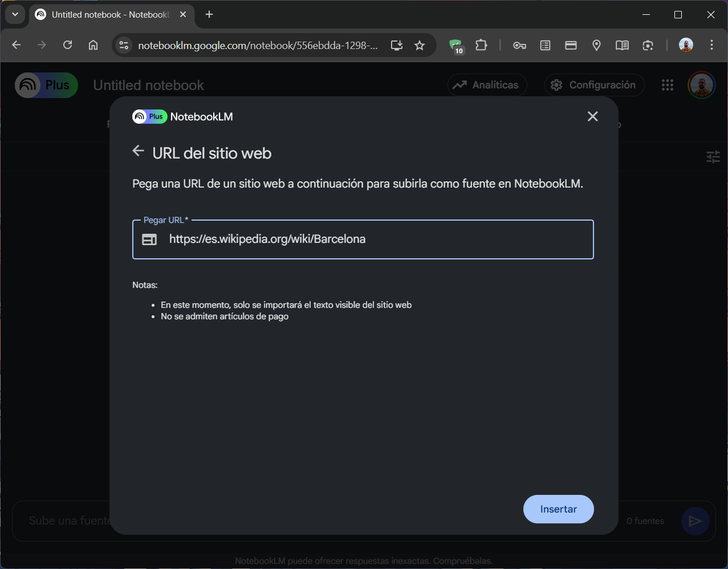Reload the current page
Image resolution: width=728 pixels, height=569 pixels.
point(67,45)
